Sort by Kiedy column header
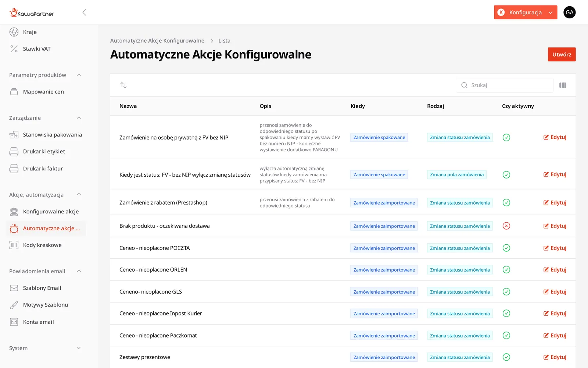The width and height of the screenshot is (588, 368). [358, 106]
